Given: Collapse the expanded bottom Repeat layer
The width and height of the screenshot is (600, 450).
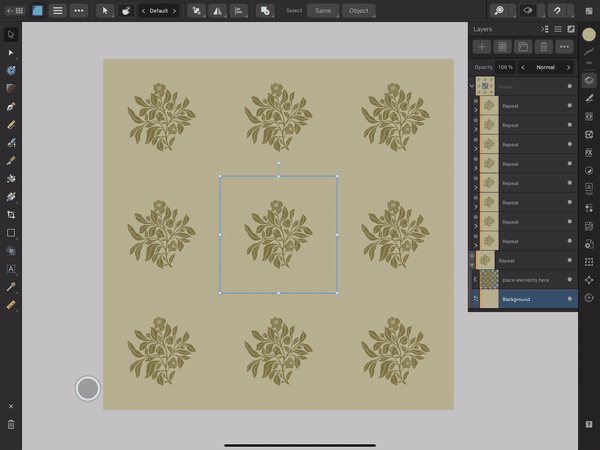Looking at the screenshot, I should point(472,264).
